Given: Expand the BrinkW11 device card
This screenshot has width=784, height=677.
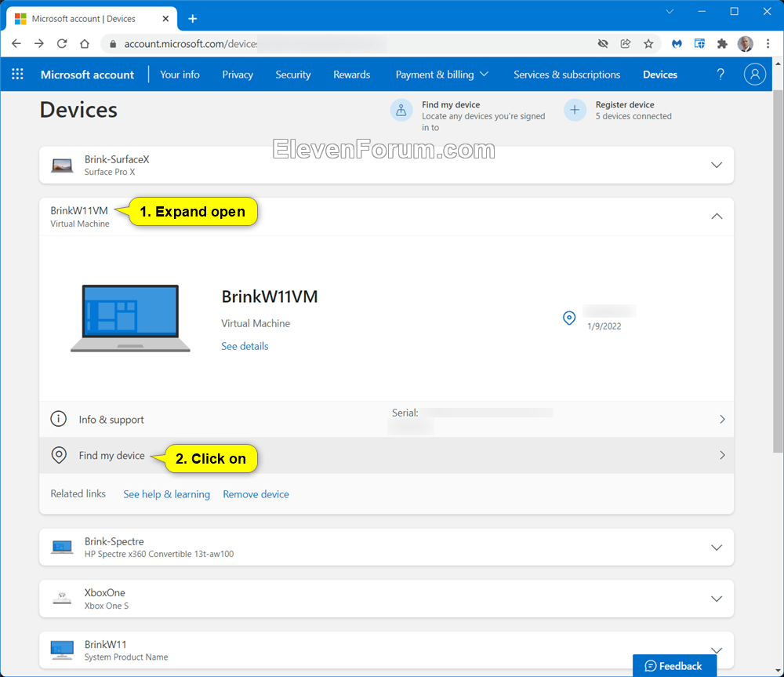Looking at the screenshot, I should [717, 650].
